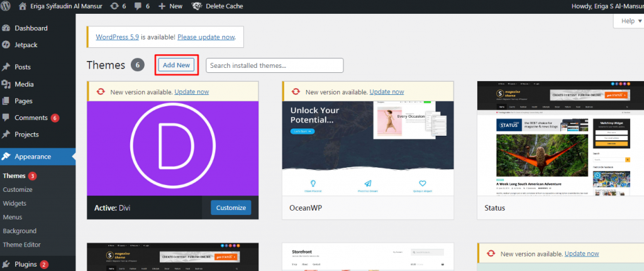This screenshot has width=644, height=271.
Task: Click Update now on OceanWP theme
Action: (x=387, y=92)
